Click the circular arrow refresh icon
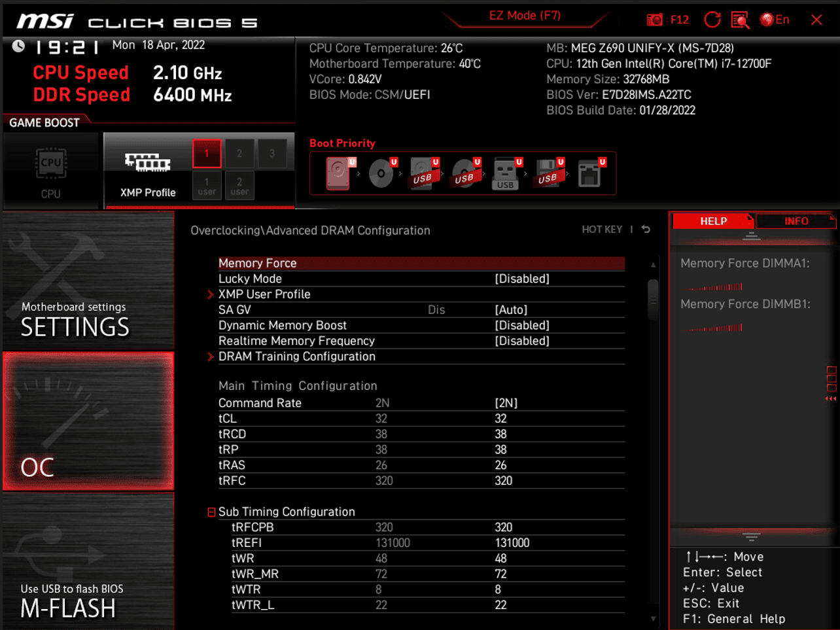The width and height of the screenshot is (840, 630). pyautogui.click(x=712, y=20)
